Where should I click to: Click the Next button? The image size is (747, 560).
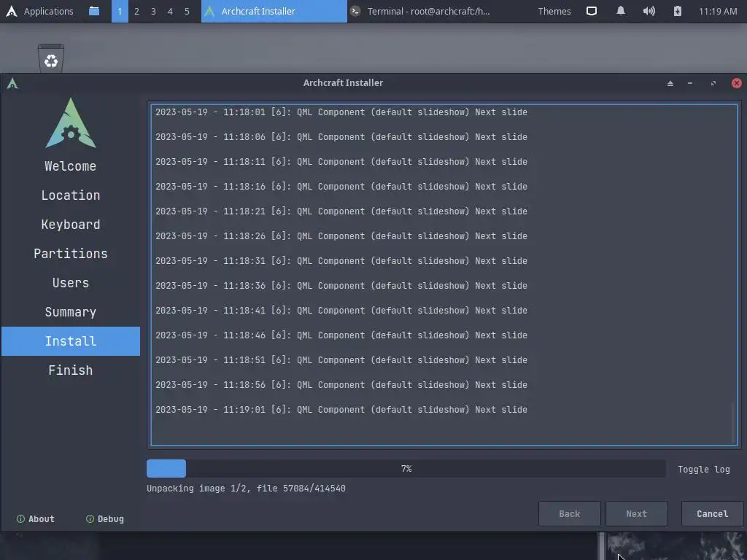tap(636, 513)
